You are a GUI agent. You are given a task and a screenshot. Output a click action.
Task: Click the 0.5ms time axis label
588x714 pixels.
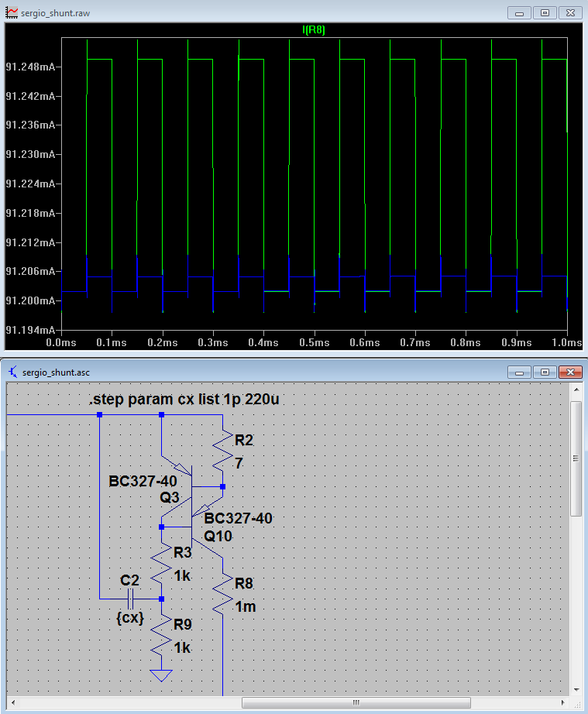(315, 342)
